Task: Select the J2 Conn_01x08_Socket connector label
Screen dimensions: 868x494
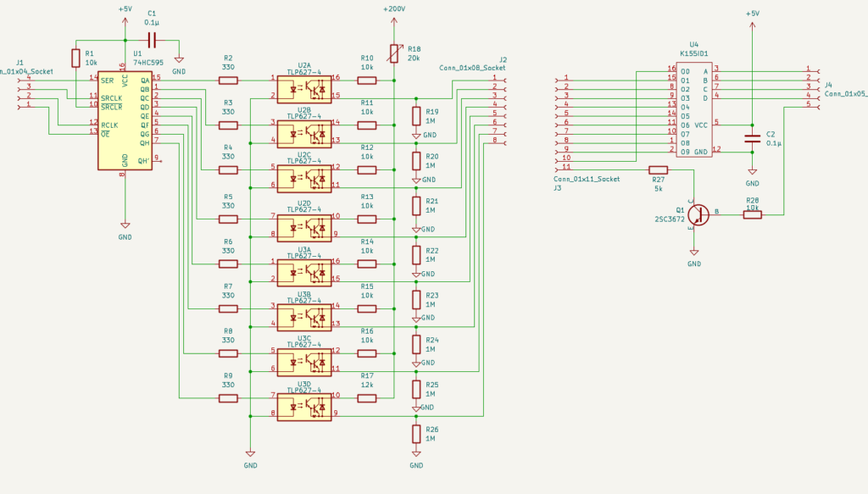Action: pyautogui.click(x=473, y=67)
